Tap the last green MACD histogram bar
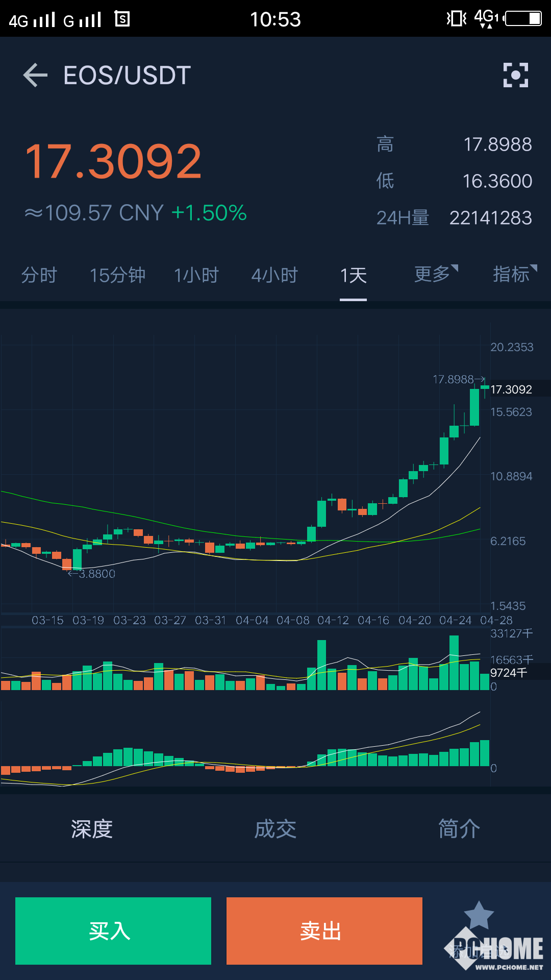This screenshot has width=551, height=980. click(x=485, y=753)
